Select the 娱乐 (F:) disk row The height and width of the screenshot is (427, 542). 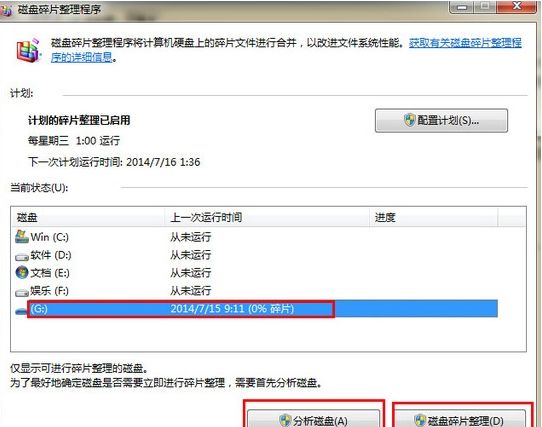(x=256, y=291)
